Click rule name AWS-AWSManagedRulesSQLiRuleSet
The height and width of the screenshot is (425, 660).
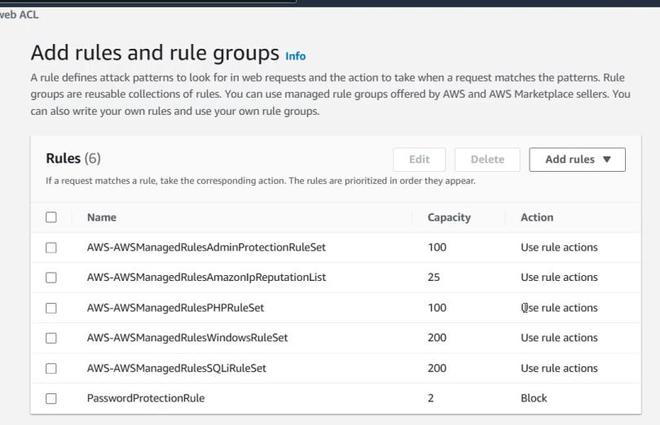[x=176, y=368]
